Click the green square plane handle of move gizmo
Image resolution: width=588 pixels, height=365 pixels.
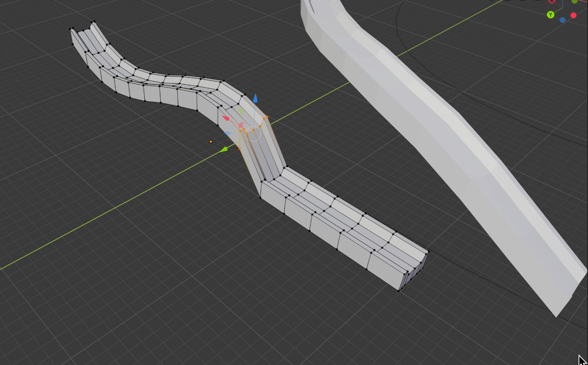pos(241,110)
